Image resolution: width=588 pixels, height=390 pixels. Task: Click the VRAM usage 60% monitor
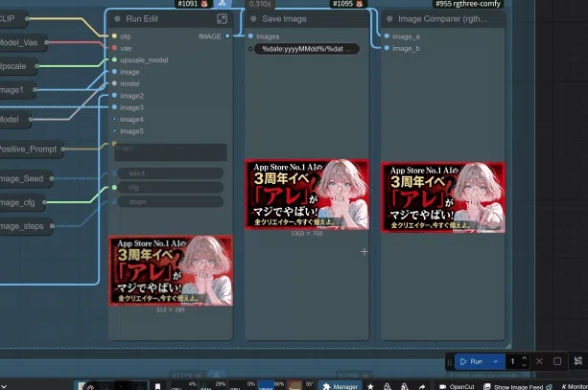click(x=271, y=385)
